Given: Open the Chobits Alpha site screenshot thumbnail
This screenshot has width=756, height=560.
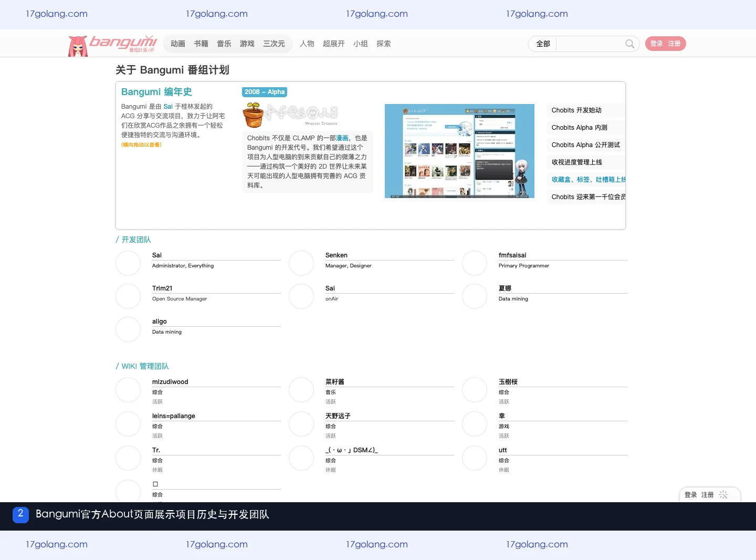Looking at the screenshot, I should point(459,151).
